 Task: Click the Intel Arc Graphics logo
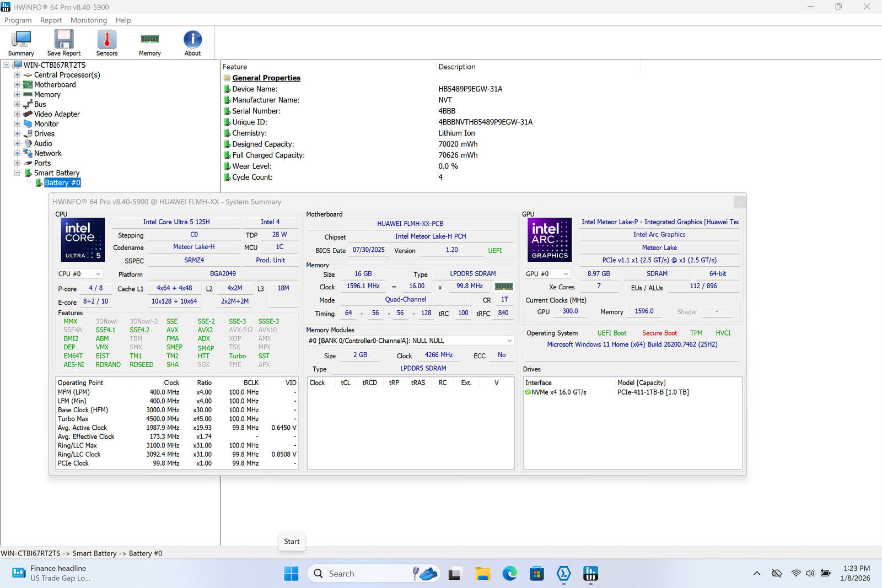[x=550, y=240]
